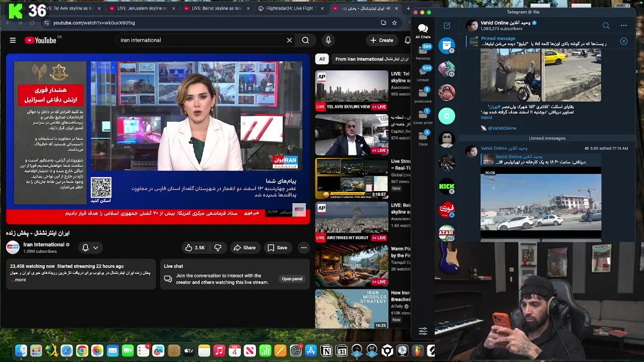Open the live chat panel
This screenshot has height=362, width=644.
click(x=292, y=279)
